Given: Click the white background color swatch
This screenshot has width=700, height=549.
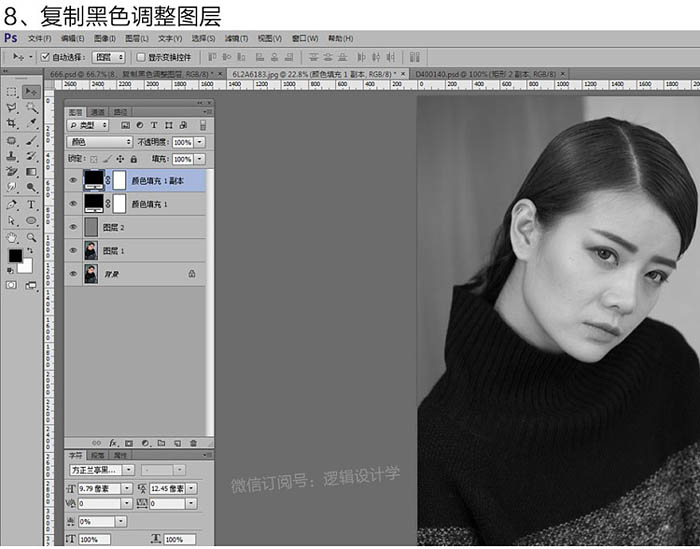Looking at the screenshot, I should [x=27, y=267].
